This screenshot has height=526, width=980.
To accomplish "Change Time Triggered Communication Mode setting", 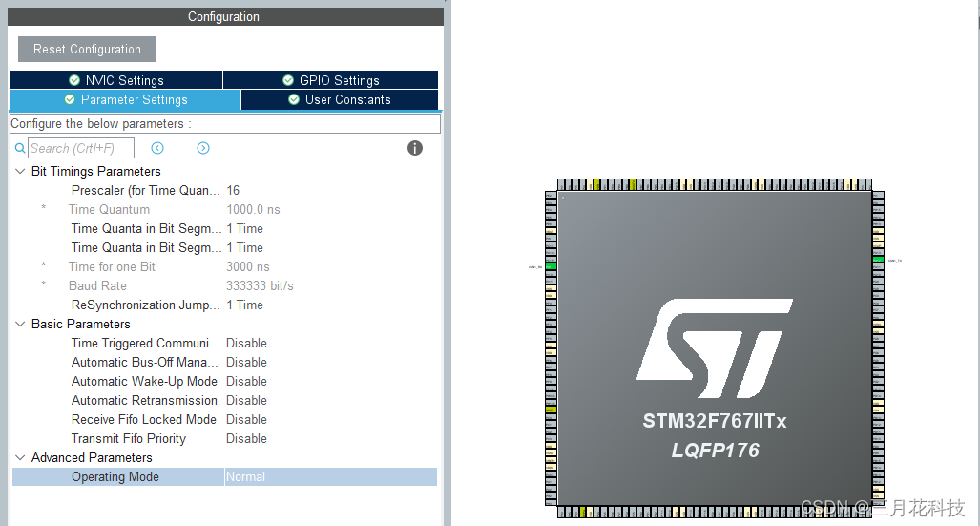I will [246, 344].
